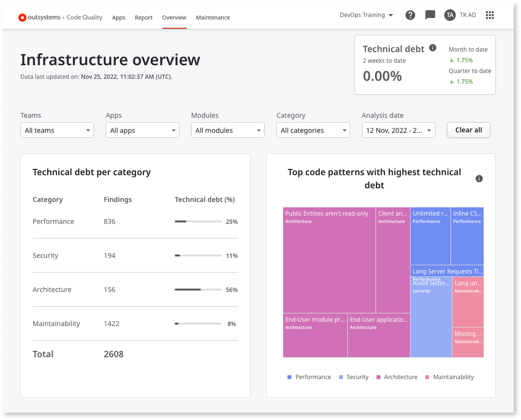Open the All categories dropdown
Image resolution: width=521 pixels, height=420 pixels.
pyautogui.click(x=313, y=130)
